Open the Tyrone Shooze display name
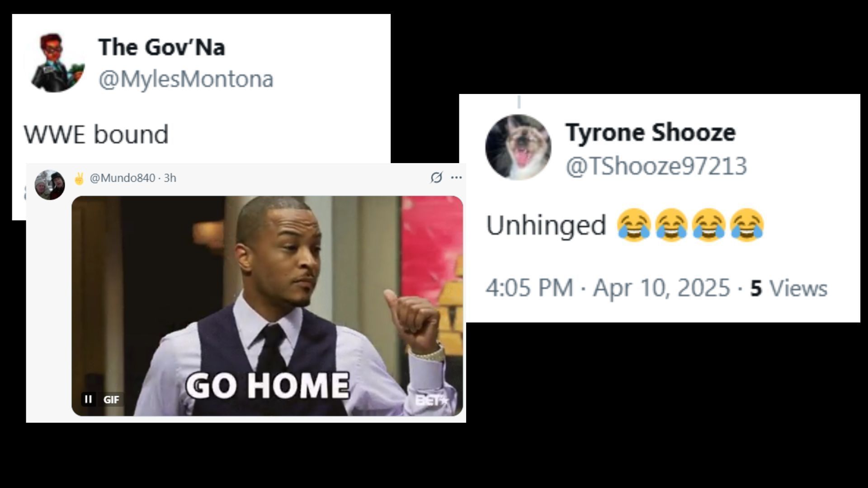 [x=651, y=132]
